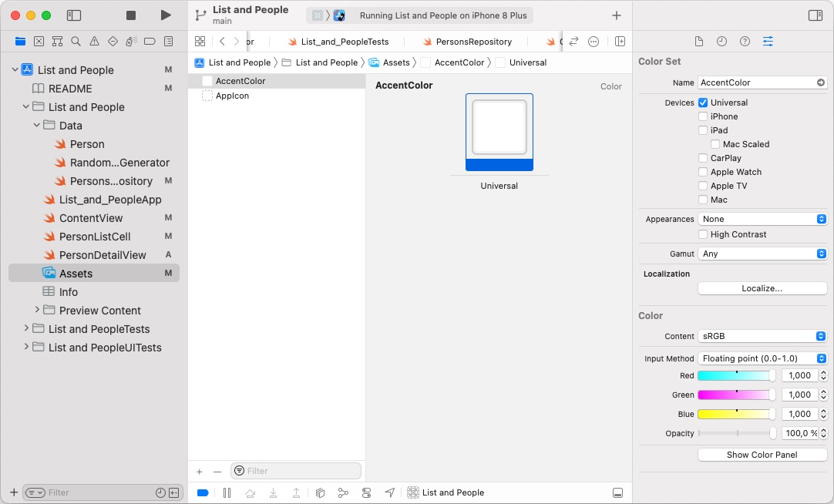834x504 pixels.
Task: Enable the iPhone device checkbox
Action: coord(703,116)
